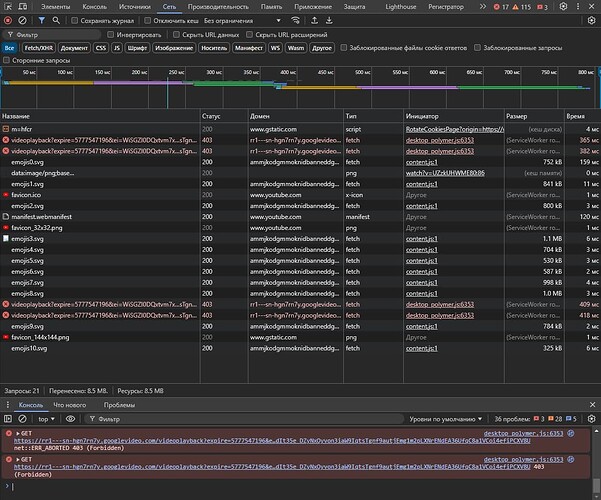Click the inspect element picker icon
The image size is (601, 500).
(8, 7)
